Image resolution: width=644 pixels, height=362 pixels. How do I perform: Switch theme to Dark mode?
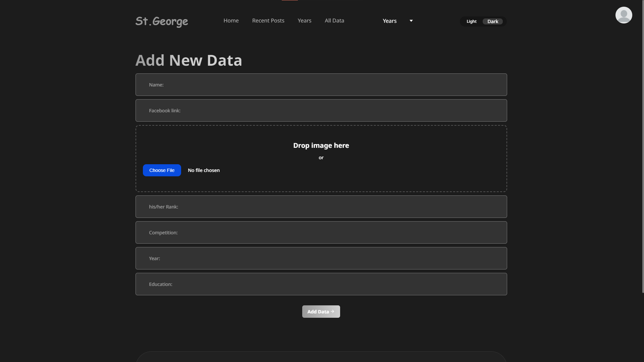492,21
